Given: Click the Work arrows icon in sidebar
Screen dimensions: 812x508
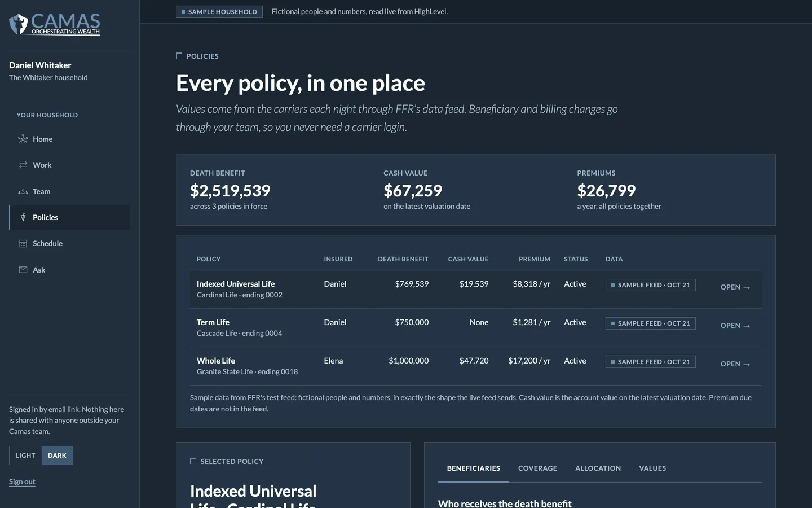Looking at the screenshot, I should click(23, 165).
